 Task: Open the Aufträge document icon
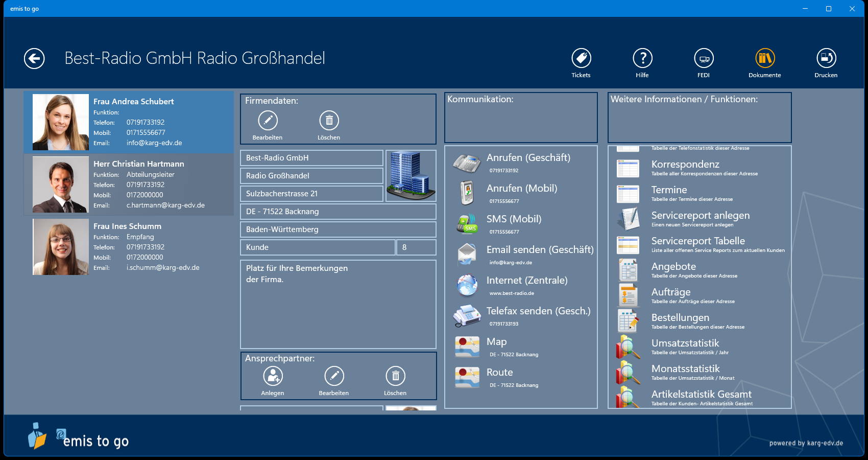coord(628,296)
